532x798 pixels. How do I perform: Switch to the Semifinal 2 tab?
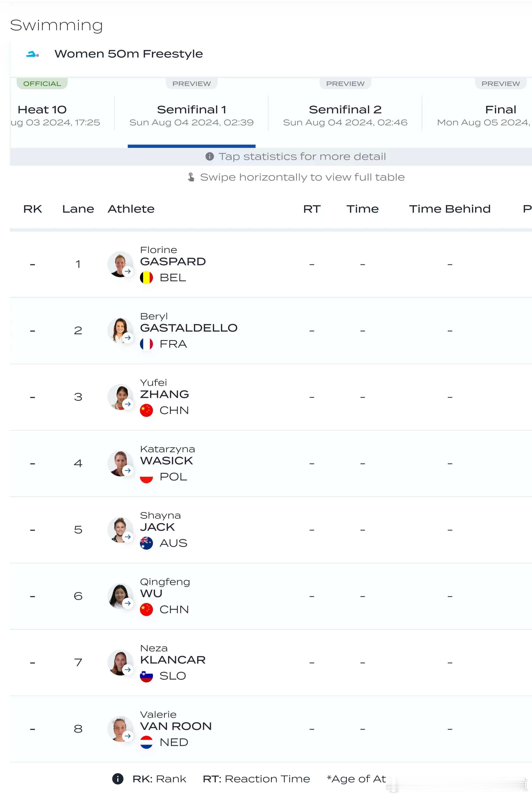coord(345,115)
